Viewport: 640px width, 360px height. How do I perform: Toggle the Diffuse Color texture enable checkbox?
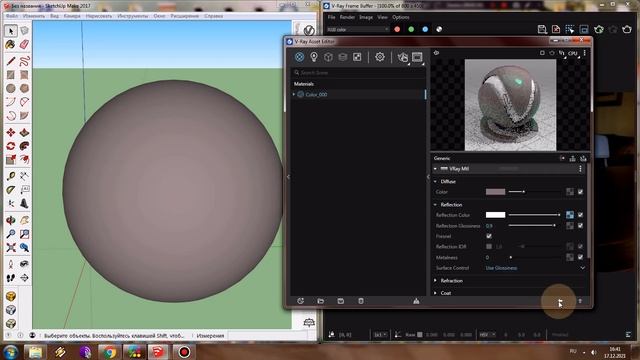tap(580, 191)
